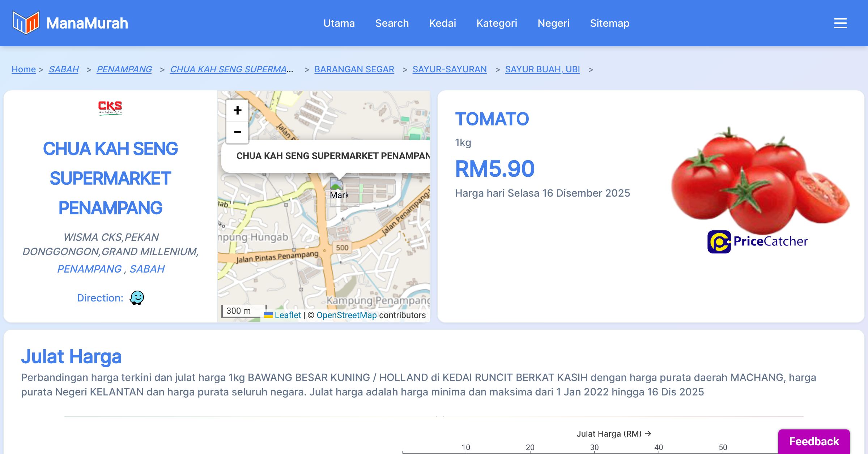Click the ManaMurah logo icon
Image resolution: width=868 pixels, height=454 pixels.
point(26,23)
